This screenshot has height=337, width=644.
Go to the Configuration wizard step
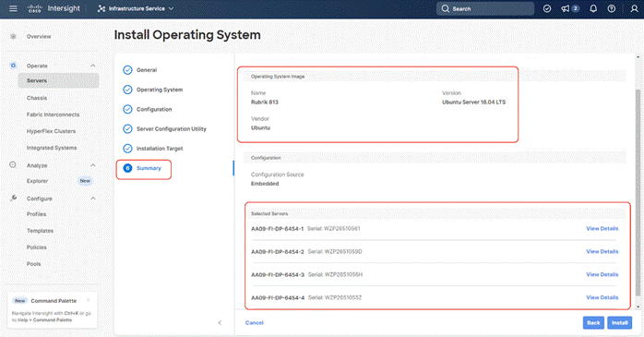coord(154,109)
